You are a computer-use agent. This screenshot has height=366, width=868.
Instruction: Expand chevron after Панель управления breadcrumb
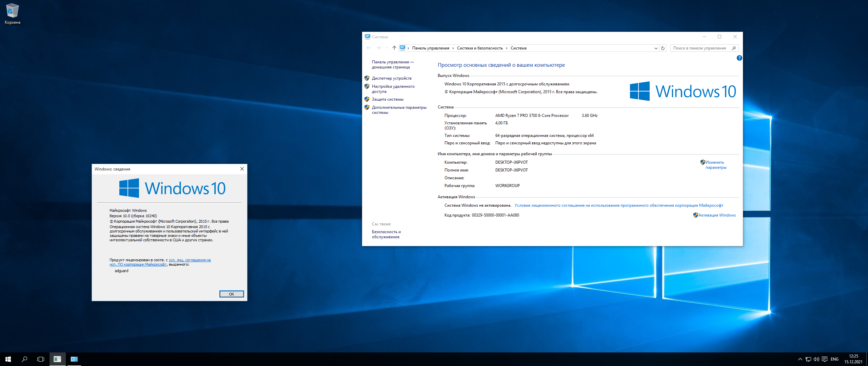[453, 48]
